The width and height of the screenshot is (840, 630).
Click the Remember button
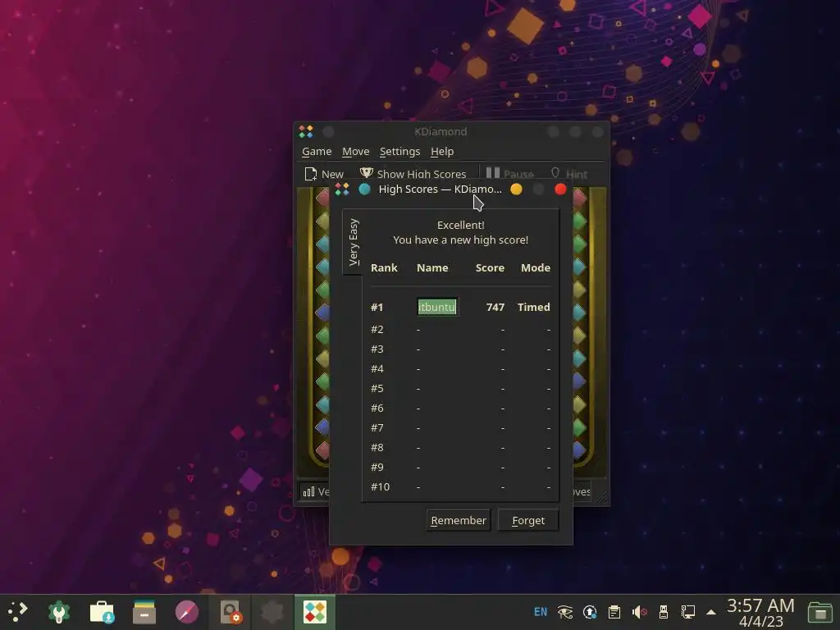pos(458,520)
